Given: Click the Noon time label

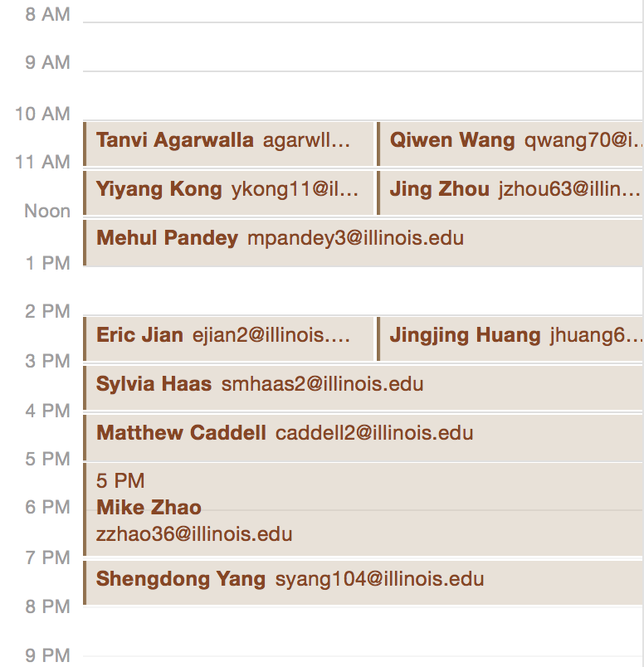Looking at the screenshot, I should click(x=47, y=212).
